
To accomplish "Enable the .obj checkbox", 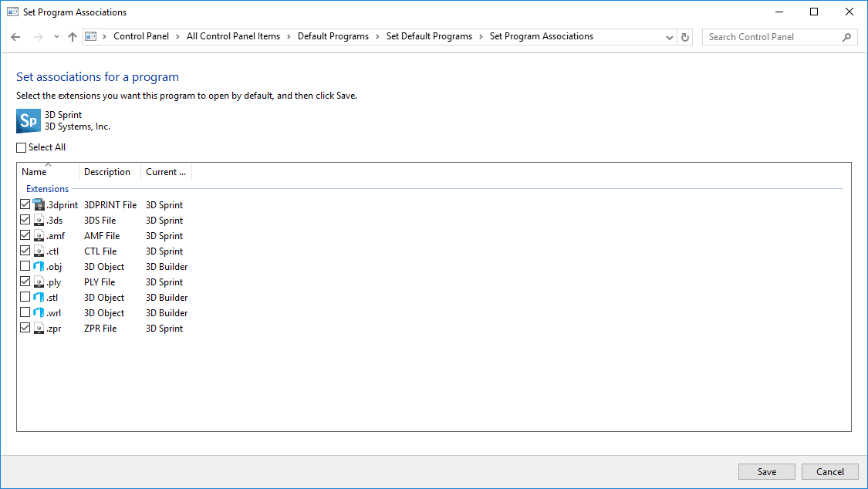I will point(25,266).
